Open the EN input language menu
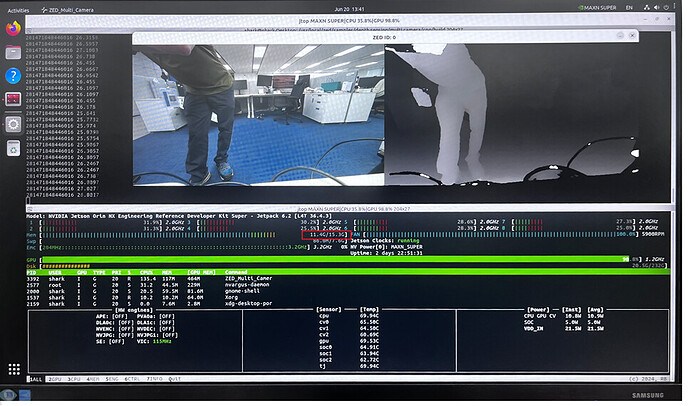Screen dimensions: 690x406 629,7
